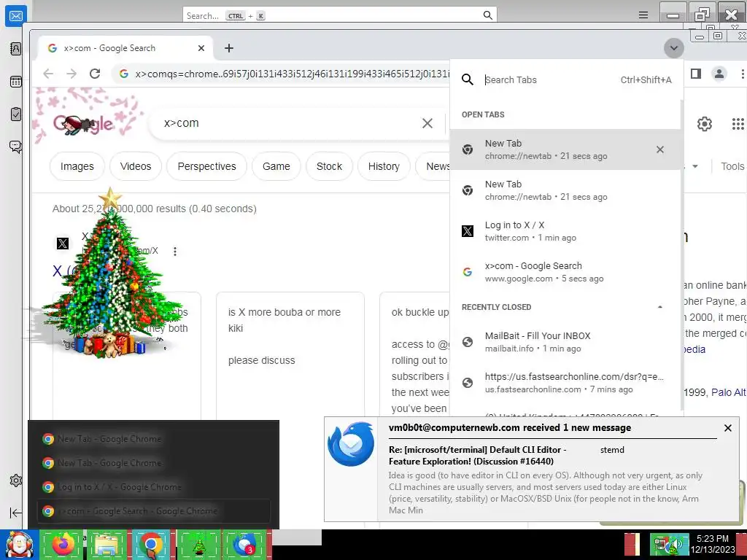Open Thunderbird hamburger app menu
The width and height of the screenshot is (747, 560).
(643, 15)
